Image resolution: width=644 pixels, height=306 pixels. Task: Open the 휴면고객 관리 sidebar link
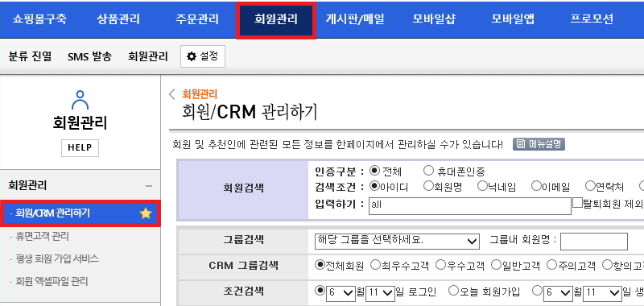pos(42,237)
